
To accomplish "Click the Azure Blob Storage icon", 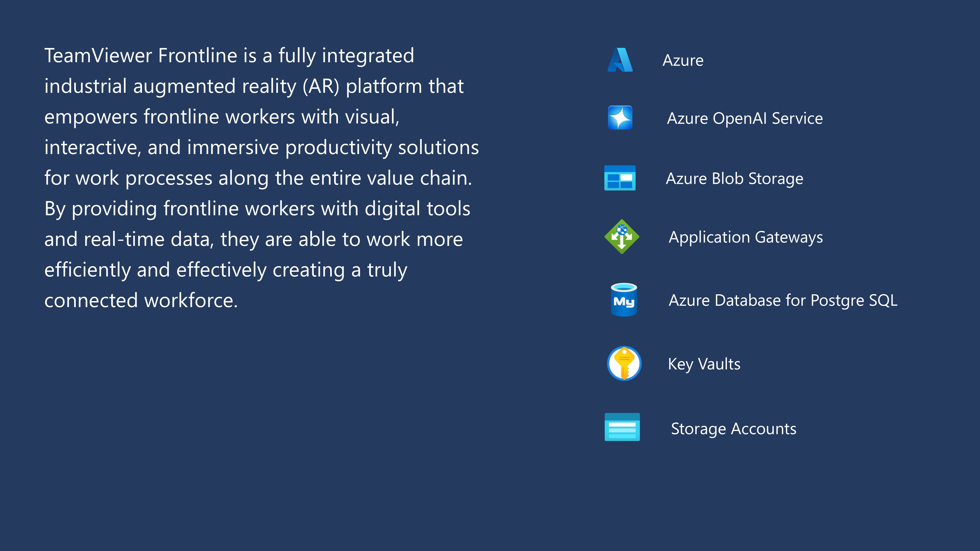I will [620, 178].
